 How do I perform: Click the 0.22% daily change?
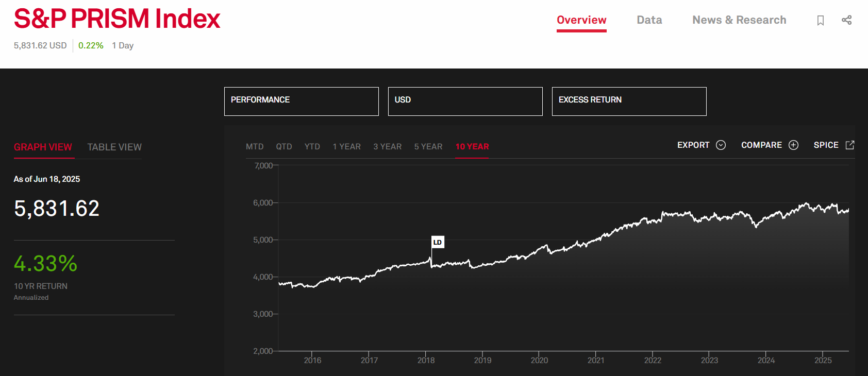[91, 45]
